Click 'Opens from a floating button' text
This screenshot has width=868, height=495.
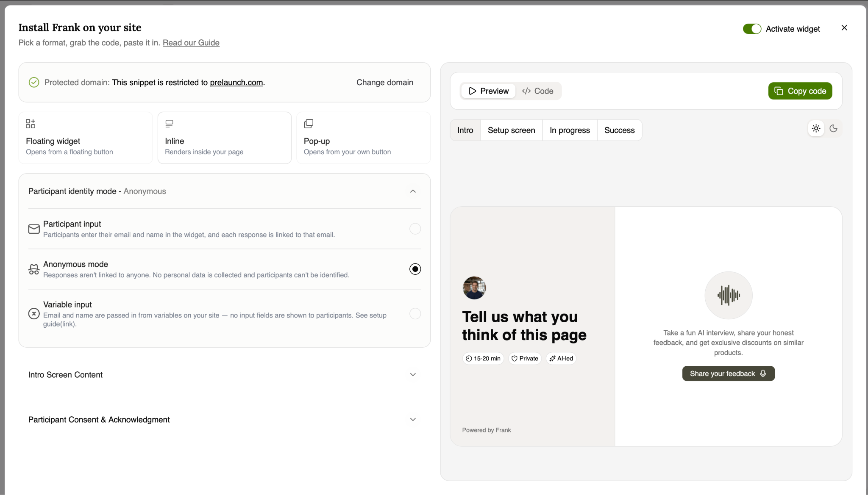(70, 152)
